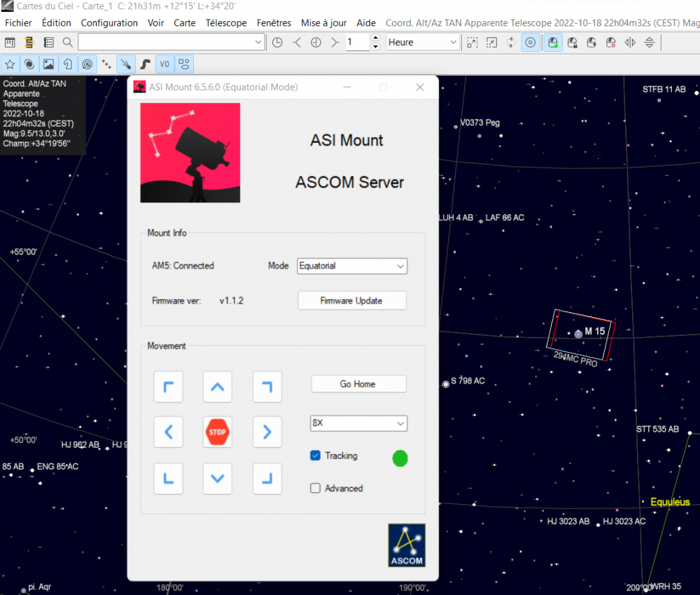Expand the search combo box arrow
Screen dimensions: 700x595
point(258,43)
